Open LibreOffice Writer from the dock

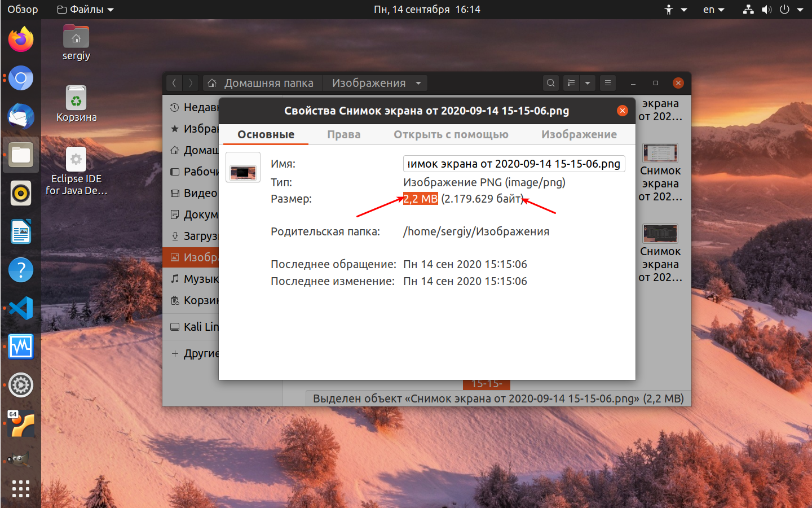coord(21,231)
